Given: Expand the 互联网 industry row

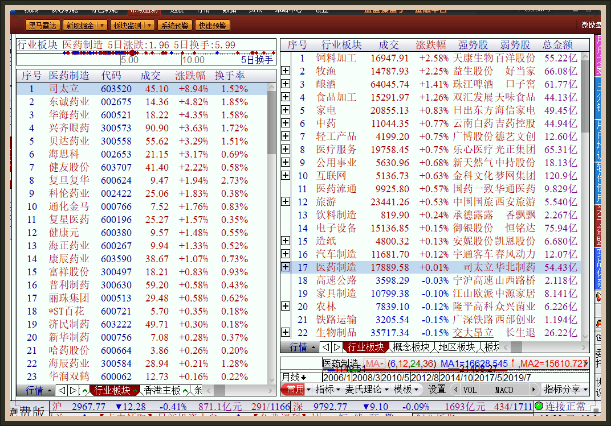Looking at the screenshot, I should click(286, 175).
